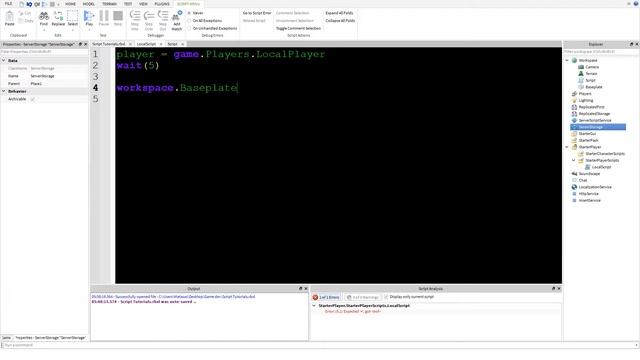
Task: Open the Find dropdown arrow
Action: 44,30
